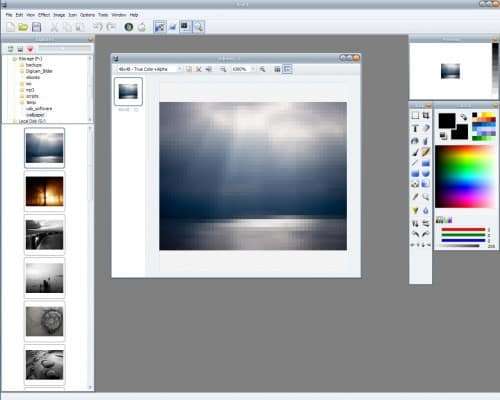
Task: Toggle the magnifier panel toolbar button
Action: pyautogui.click(x=198, y=27)
